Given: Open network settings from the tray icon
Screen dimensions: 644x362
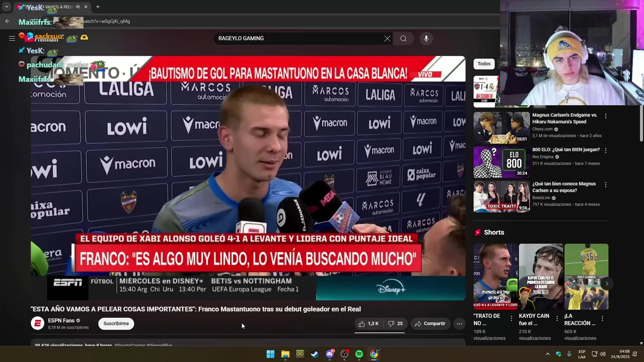Looking at the screenshot, I should 594,354.
